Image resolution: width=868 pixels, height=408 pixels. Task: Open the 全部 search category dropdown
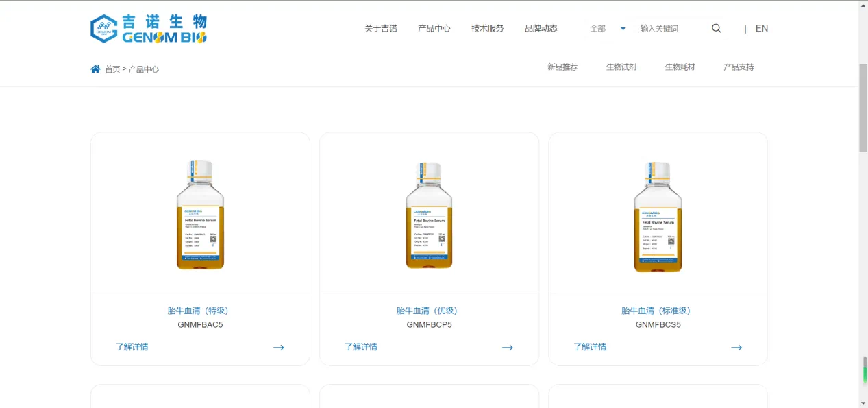click(598, 29)
